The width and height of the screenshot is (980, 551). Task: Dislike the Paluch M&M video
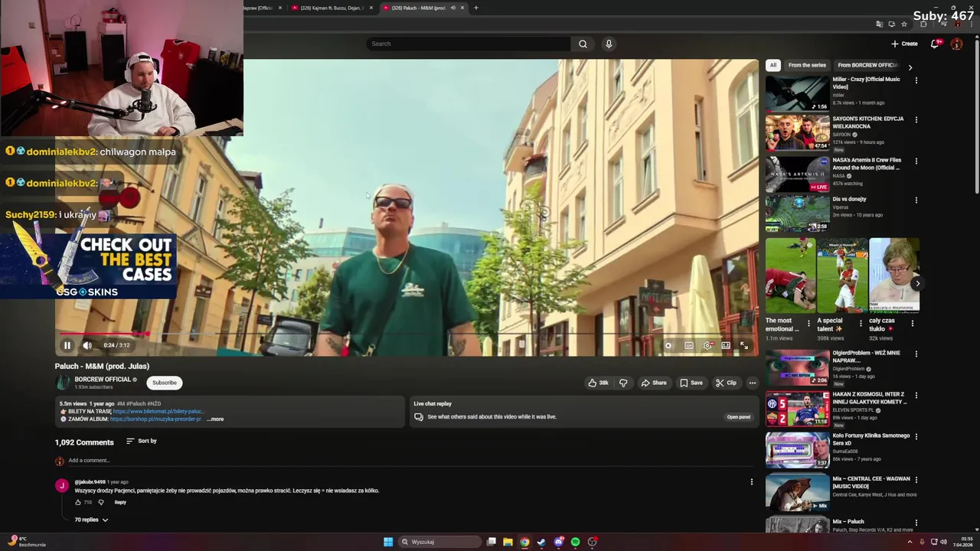[623, 383]
